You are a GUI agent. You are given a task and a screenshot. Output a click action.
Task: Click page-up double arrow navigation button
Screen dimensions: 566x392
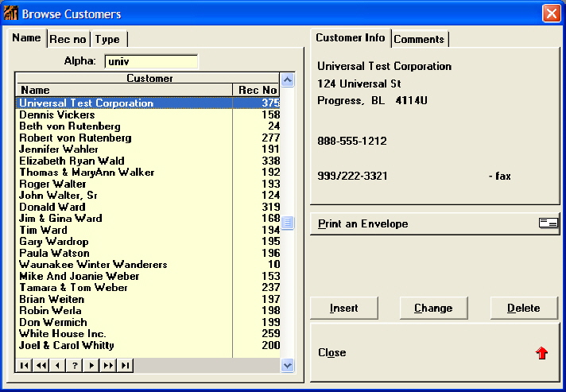tap(40, 365)
